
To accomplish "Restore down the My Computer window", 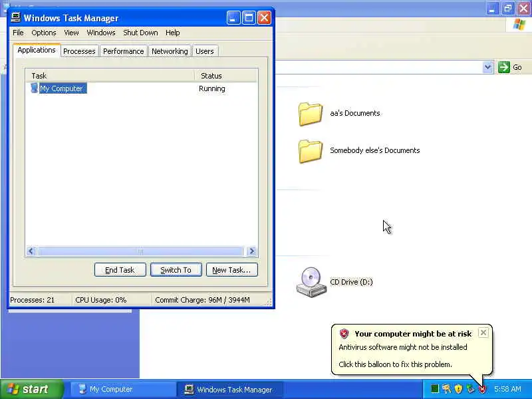I will pyautogui.click(x=507, y=9).
